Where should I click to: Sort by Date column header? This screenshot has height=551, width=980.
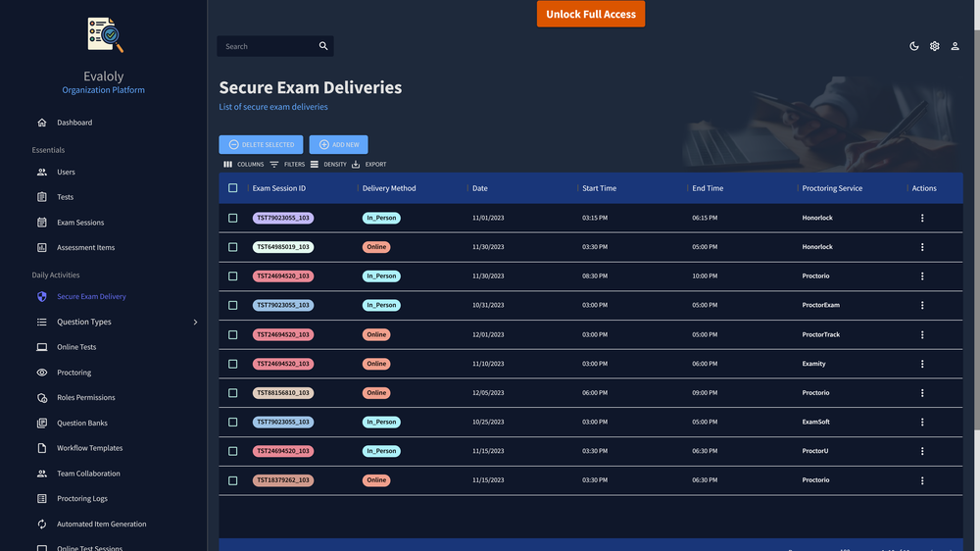pyautogui.click(x=480, y=188)
